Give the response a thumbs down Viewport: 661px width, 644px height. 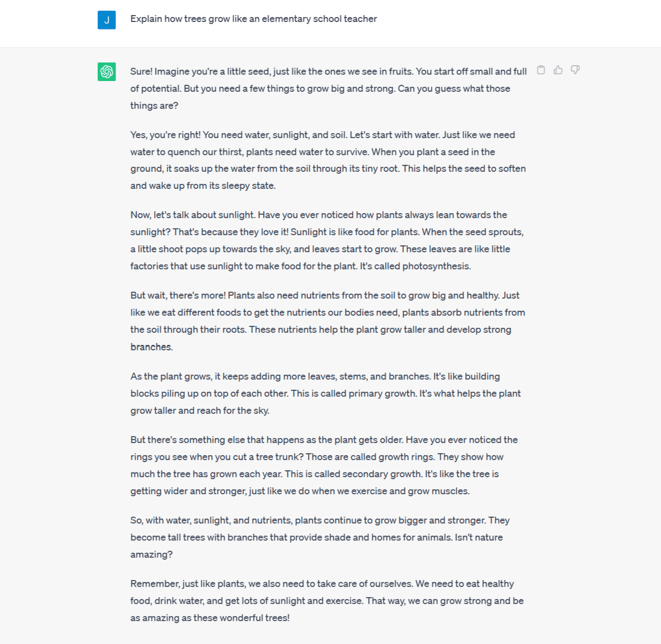pyautogui.click(x=575, y=70)
